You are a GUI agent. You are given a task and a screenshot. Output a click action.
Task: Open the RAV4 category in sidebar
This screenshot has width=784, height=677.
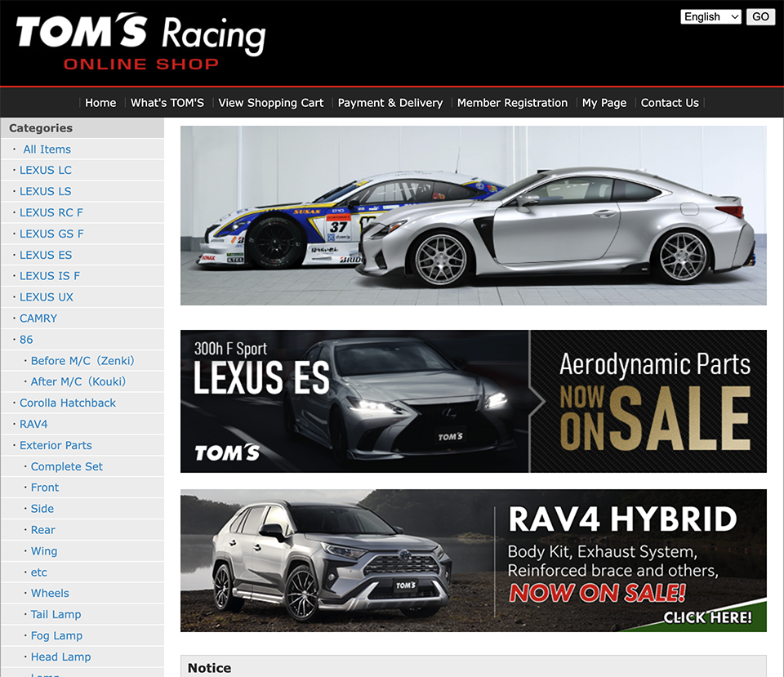33,424
